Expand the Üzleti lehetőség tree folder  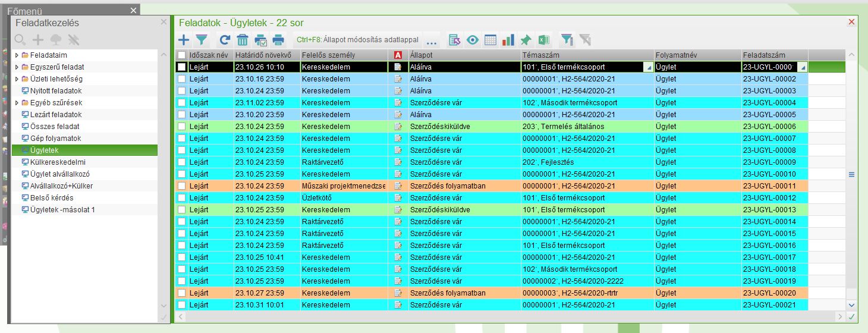click(17, 79)
